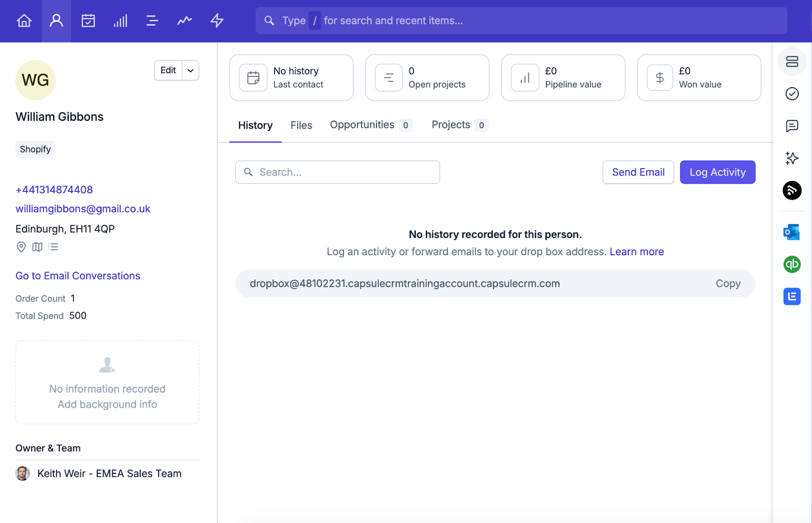Click Keith Weir's owner avatar

pyautogui.click(x=22, y=473)
